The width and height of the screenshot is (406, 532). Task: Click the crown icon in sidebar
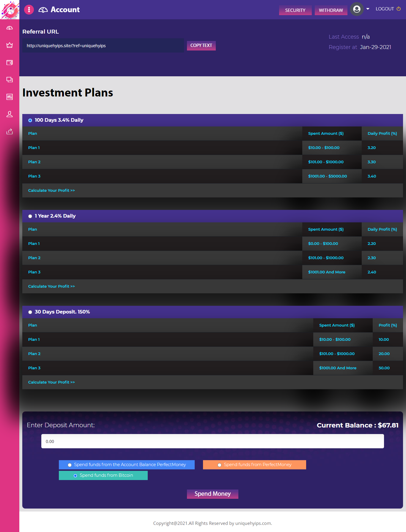tap(10, 45)
